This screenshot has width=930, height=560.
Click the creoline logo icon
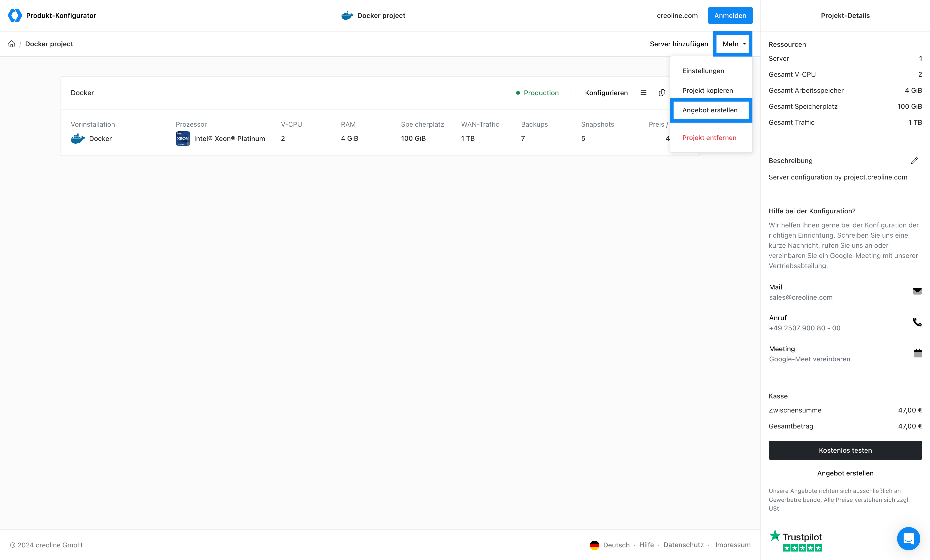(15, 16)
